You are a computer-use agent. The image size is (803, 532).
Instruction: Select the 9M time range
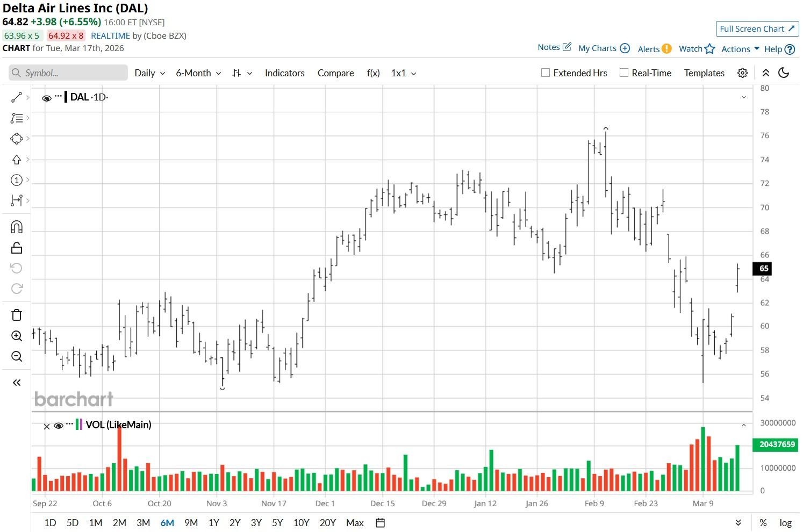(x=191, y=523)
